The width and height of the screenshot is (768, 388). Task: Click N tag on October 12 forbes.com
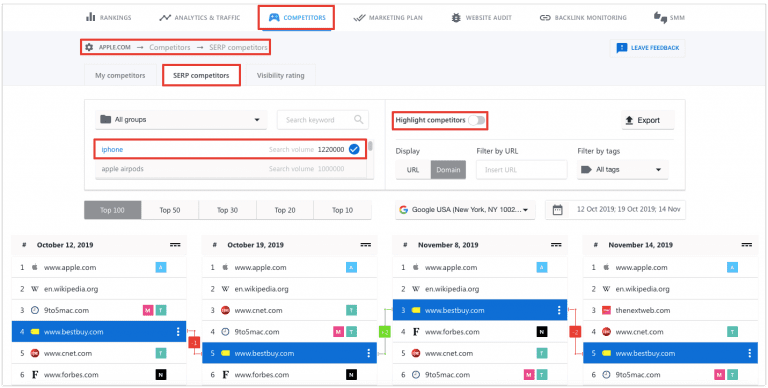161,375
